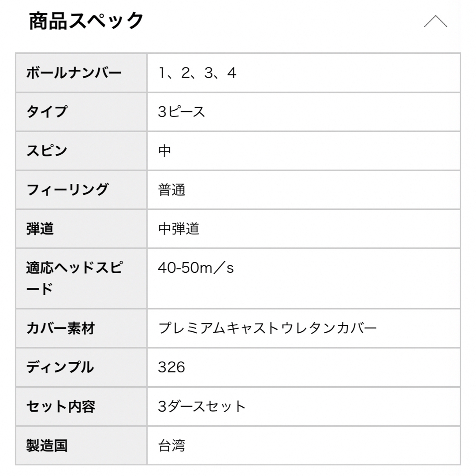
Task: Select the フィーリング label cell
Action: click(82, 190)
